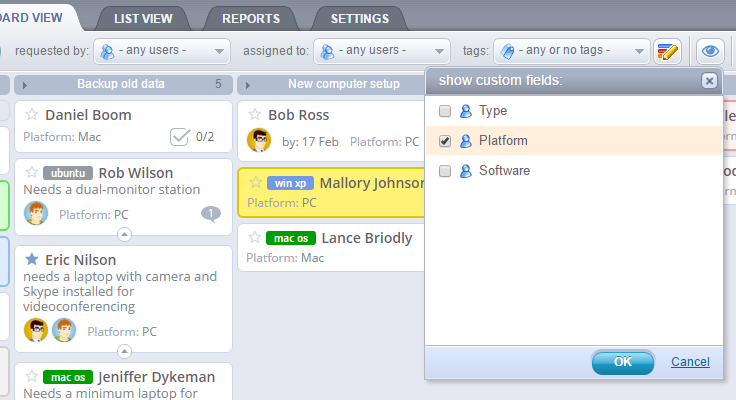
Task: Star the Jeniffer Dykeman card
Action: [31, 376]
